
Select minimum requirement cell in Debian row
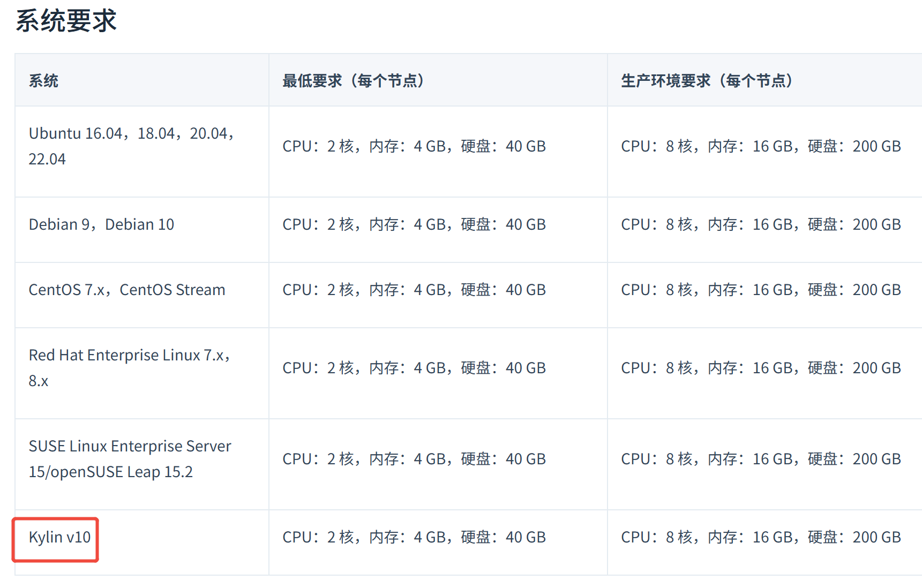click(414, 224)
